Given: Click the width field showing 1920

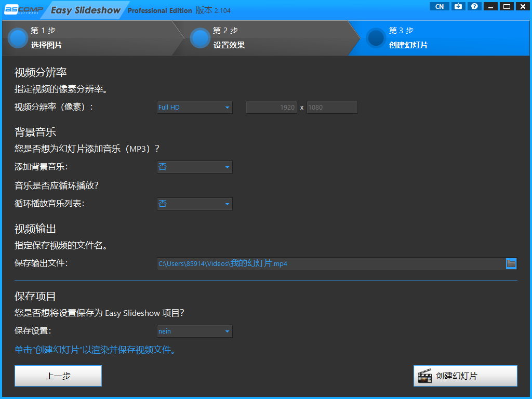Looking at the screenshot, I should (271, 107).
